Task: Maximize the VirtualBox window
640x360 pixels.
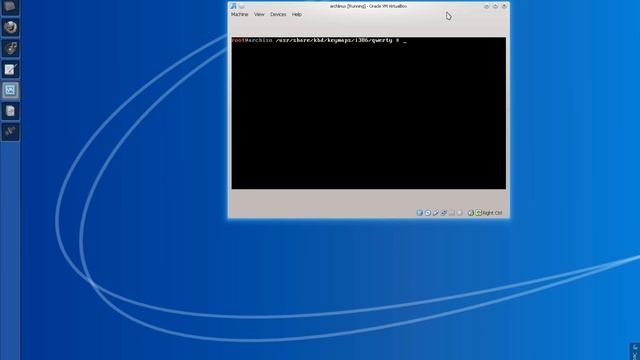Action: click(x=496, y=6)
